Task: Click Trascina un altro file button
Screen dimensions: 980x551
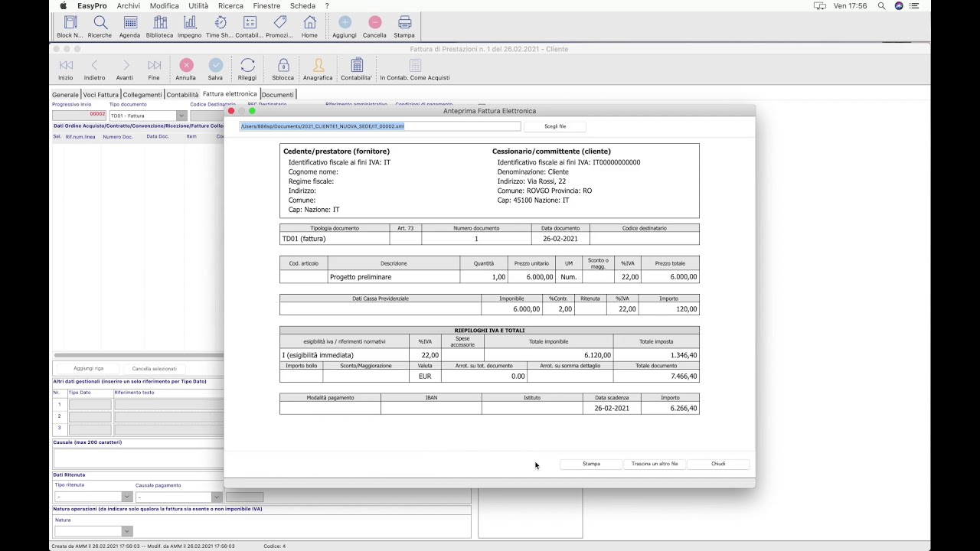Action: pos(655,464)
